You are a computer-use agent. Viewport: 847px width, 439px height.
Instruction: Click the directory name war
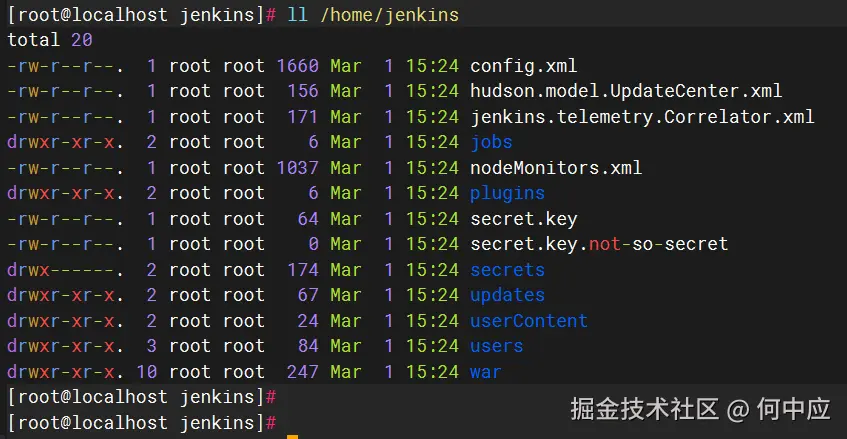click(x=486, y=372)
